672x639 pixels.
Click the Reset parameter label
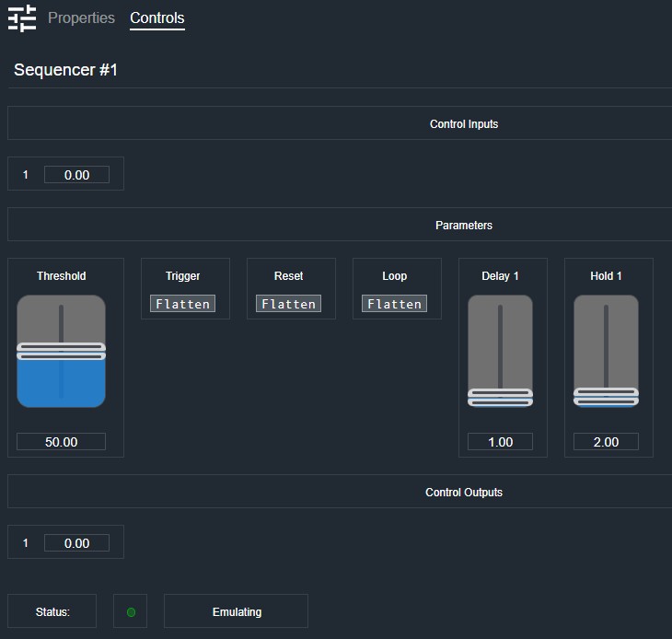tap(288, 275)
